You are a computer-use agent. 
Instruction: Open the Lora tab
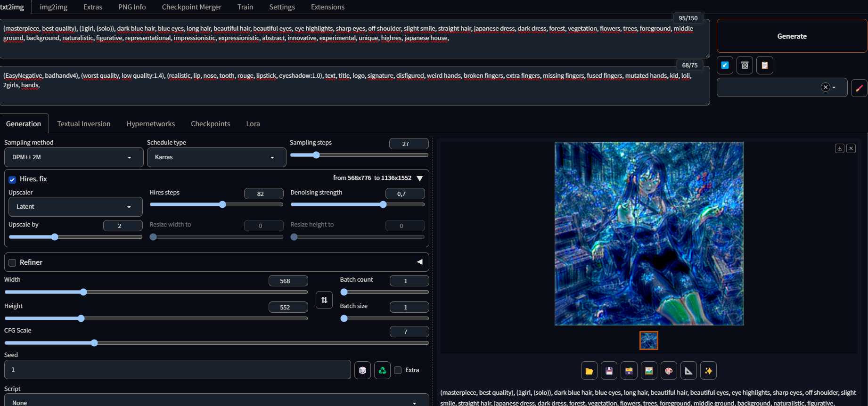click(x=253, y=124)
